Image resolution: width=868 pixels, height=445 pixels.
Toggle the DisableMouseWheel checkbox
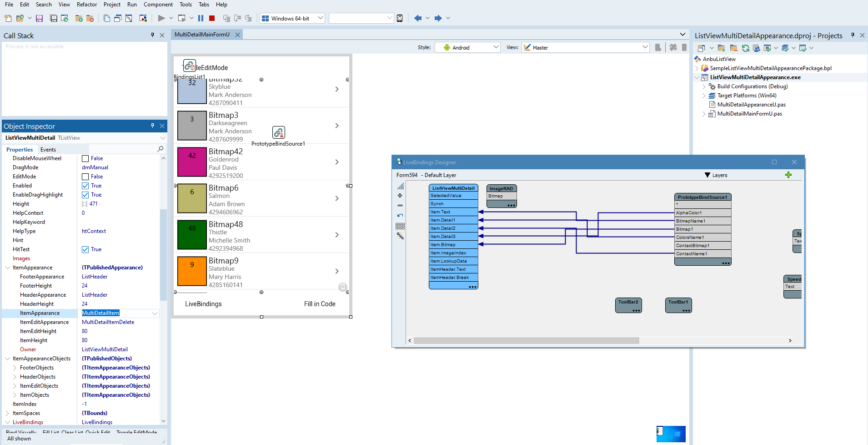tap(85, 158)
